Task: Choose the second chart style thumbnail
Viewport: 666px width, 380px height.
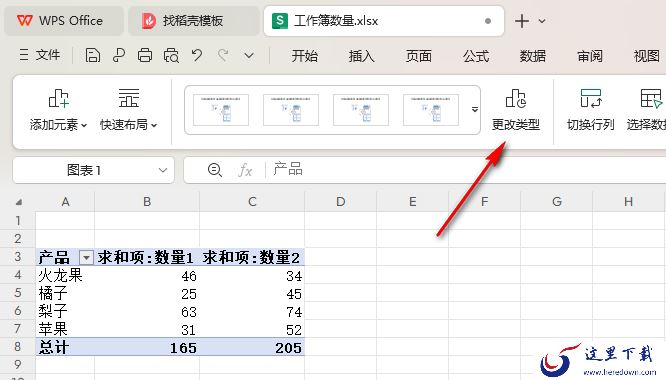Action: 291,110
